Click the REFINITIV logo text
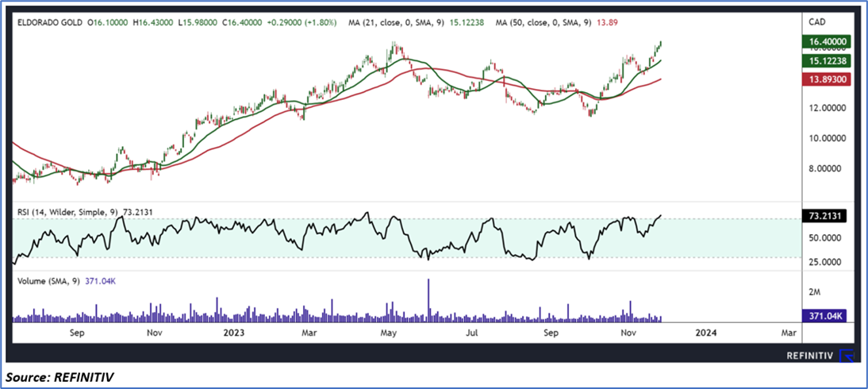 (x=810, y=356)
